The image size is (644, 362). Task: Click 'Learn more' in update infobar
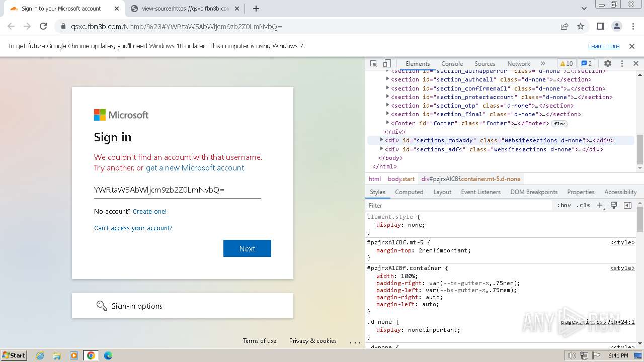coord(604,46)
